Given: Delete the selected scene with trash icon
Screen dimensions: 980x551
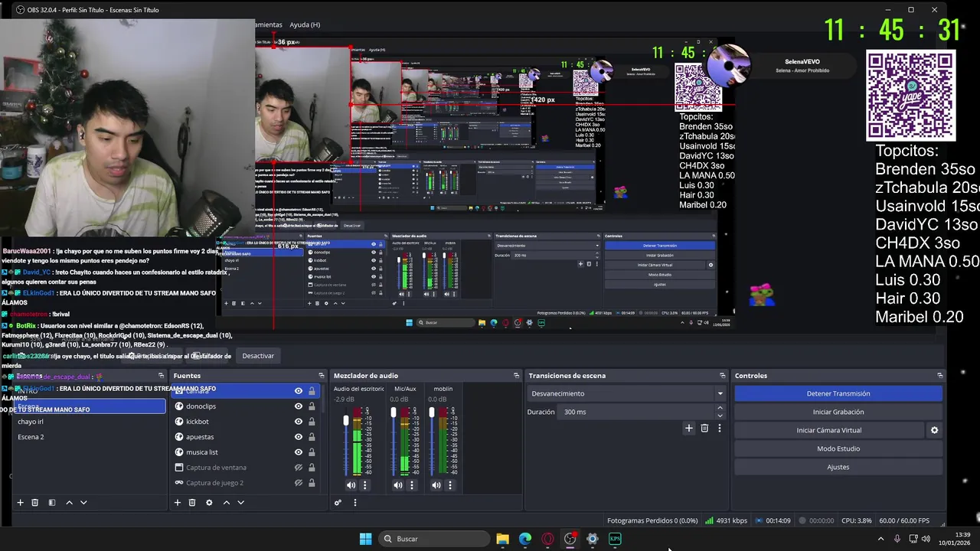Looking at the screenshot, I should click(x=34, y=503).
